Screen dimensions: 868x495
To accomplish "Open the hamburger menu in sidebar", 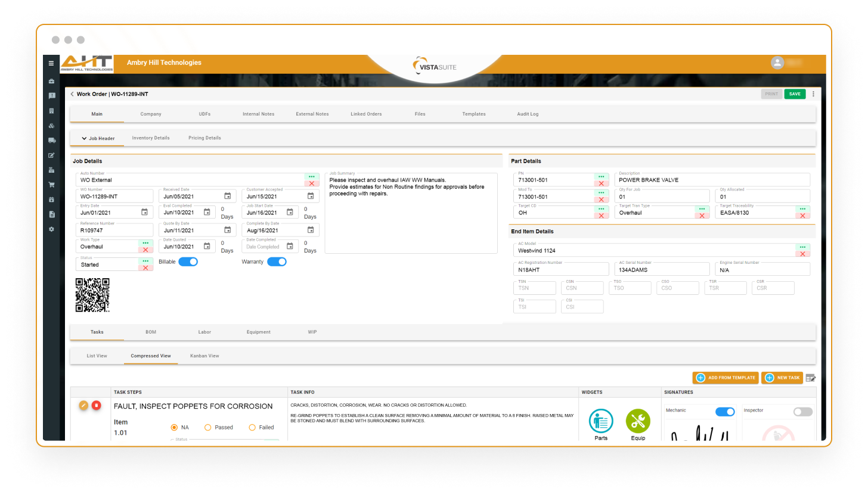I will 51,63.
